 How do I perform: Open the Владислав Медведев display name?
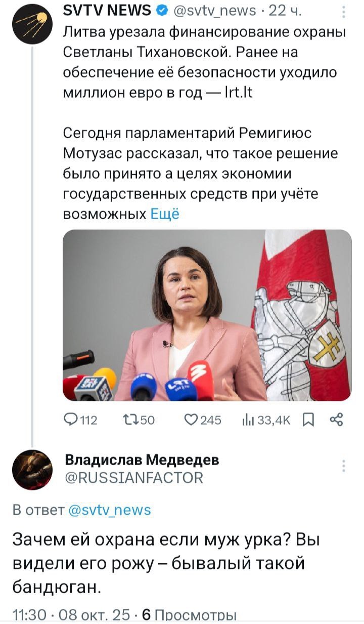coord(142,460)
